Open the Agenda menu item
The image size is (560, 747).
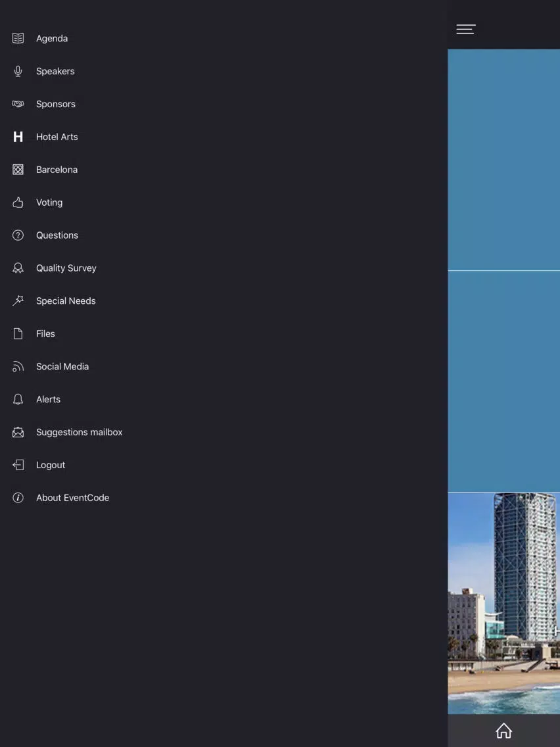[x=52, y=38]
